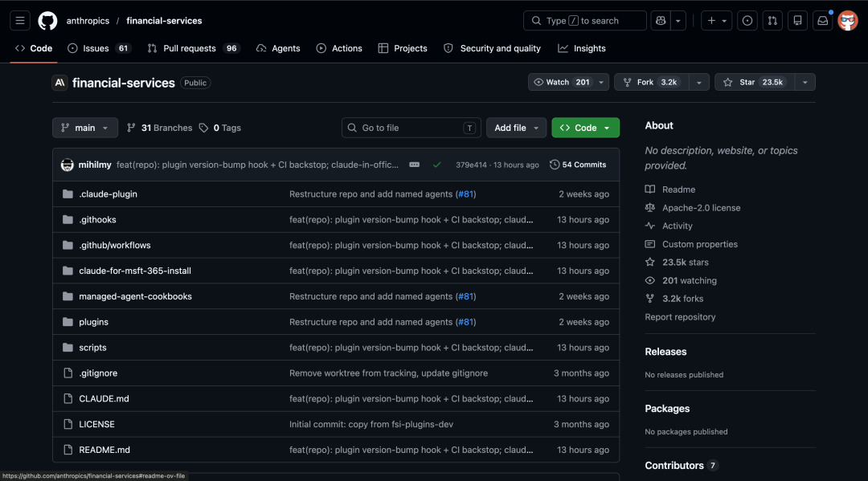
Task: Click the pulse icon beside Activity
Action: (650, 226)
